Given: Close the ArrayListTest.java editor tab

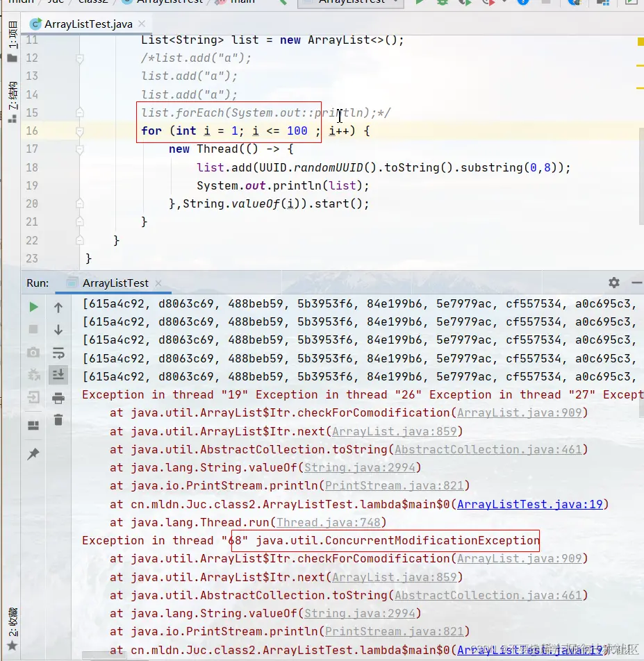Looking at the screenshot, I should 142,24.
